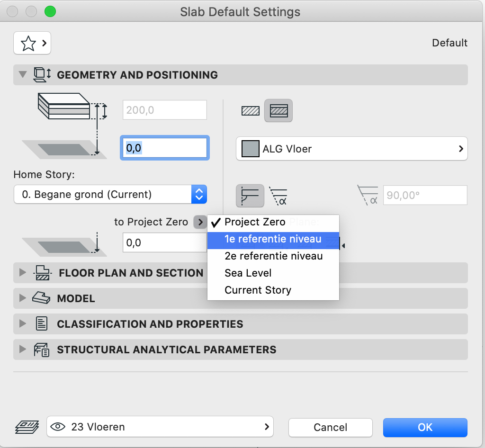Screen dimensions: 485x448
Task: Click the Home Story label
Action: pos(44,174)
